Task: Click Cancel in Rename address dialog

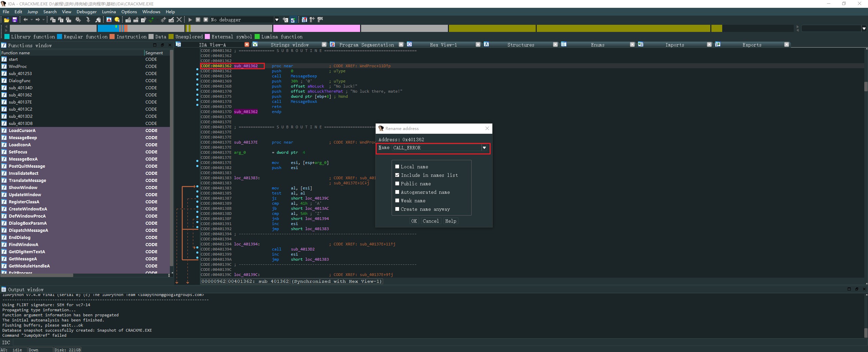Action: (x=431, y=221)
